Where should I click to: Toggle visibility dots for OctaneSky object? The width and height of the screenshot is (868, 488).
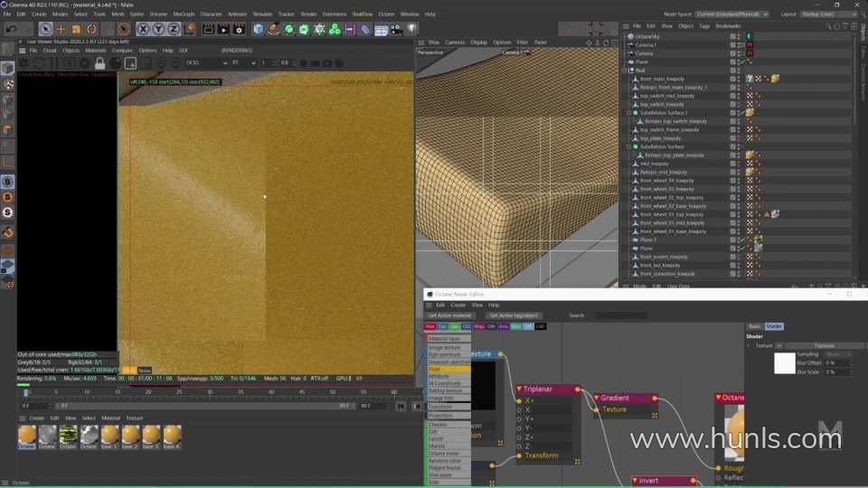(739, 36)
